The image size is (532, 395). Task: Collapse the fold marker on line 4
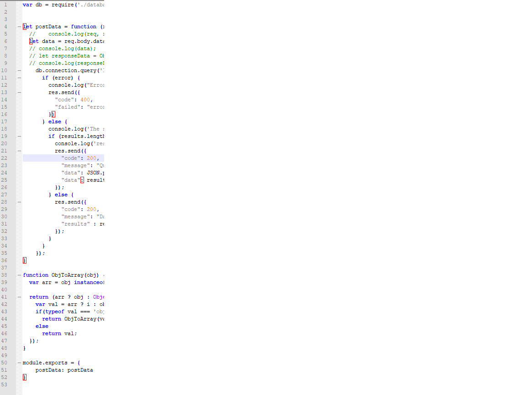(x=19, y=26)
